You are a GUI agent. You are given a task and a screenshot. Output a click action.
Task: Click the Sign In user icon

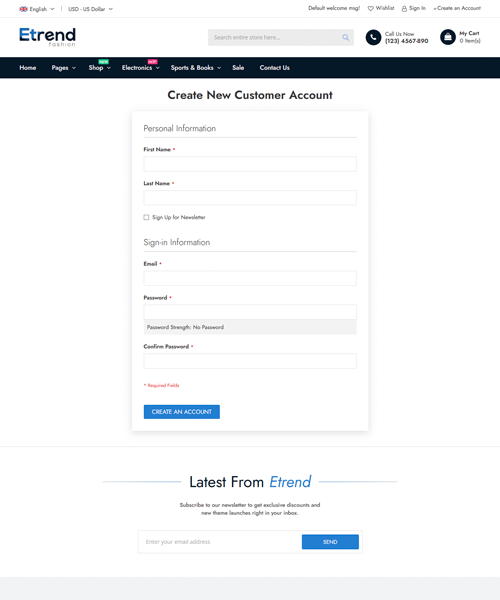click(x=404, y=8)
